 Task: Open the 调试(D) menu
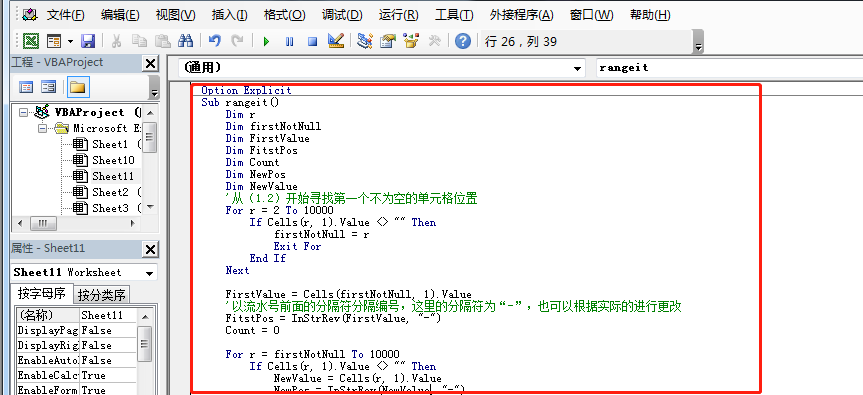(342, 15)
